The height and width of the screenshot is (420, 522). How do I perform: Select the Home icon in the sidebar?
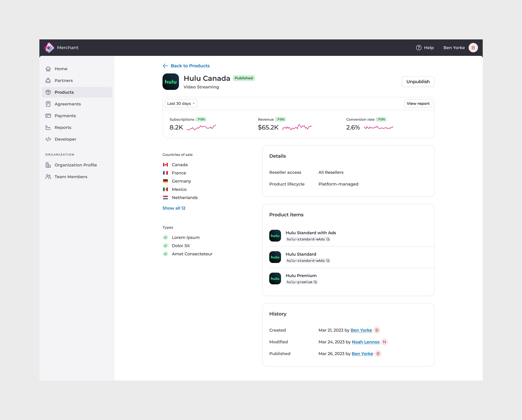(x=48, y=69)
